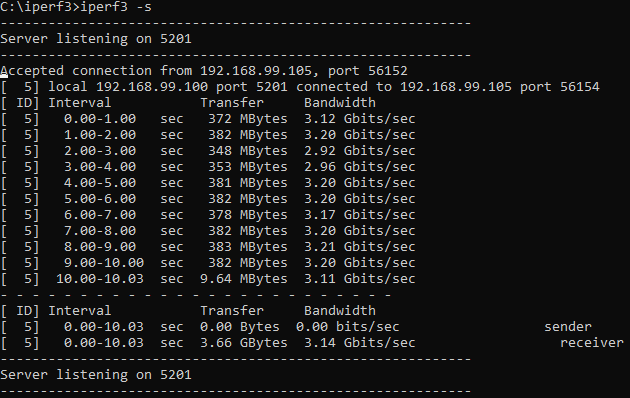Click the IP address 192.168.99.105 in Accepted connection line

point(256,71)
